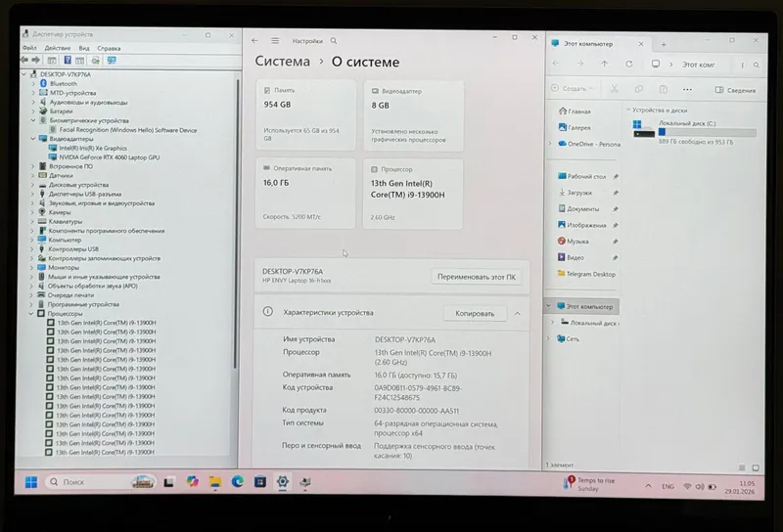This screenshot has width=783, height=532.
Task: Open the Справка menu in Device Manager
Action: tap(109, 49)
